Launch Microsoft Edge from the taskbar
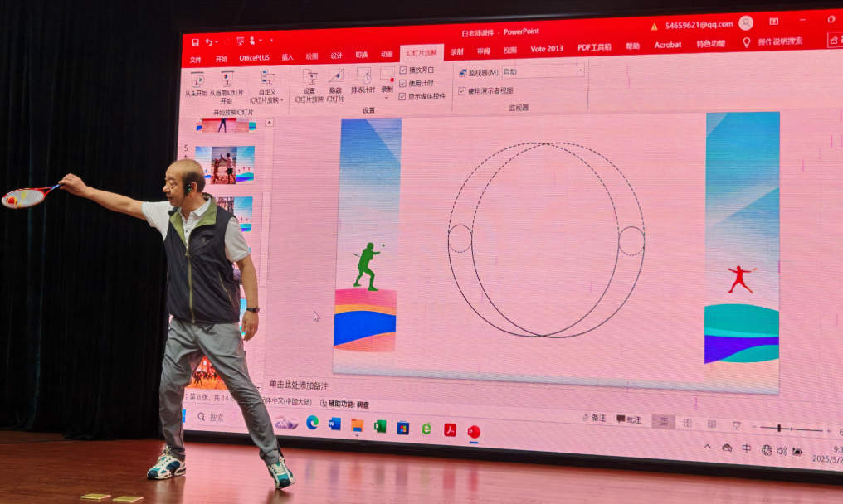Image resolution: width=843 pixels, height=504 pixels. coord(312,423)
